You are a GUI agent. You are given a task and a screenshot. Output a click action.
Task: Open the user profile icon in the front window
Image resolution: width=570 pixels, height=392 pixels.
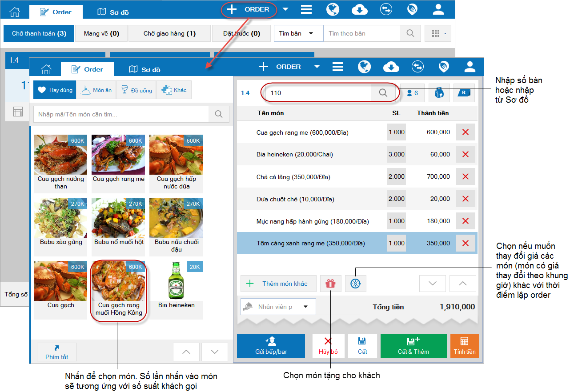pyautogui.click(x=470, y=67)
